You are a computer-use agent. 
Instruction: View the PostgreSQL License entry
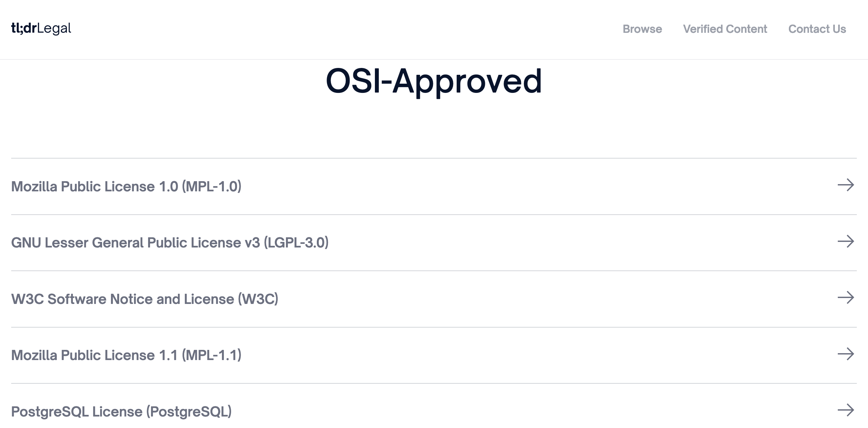coord(77,412)
